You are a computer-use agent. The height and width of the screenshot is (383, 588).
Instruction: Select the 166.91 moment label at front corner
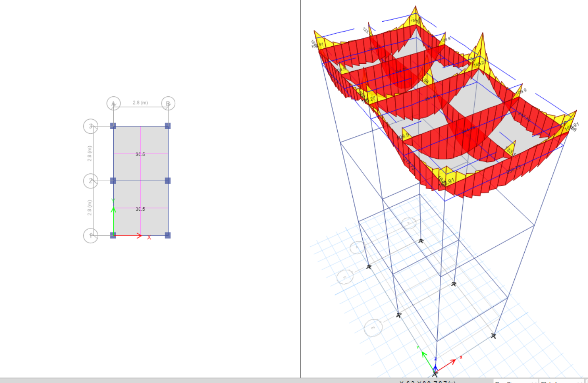click(446, 182)
